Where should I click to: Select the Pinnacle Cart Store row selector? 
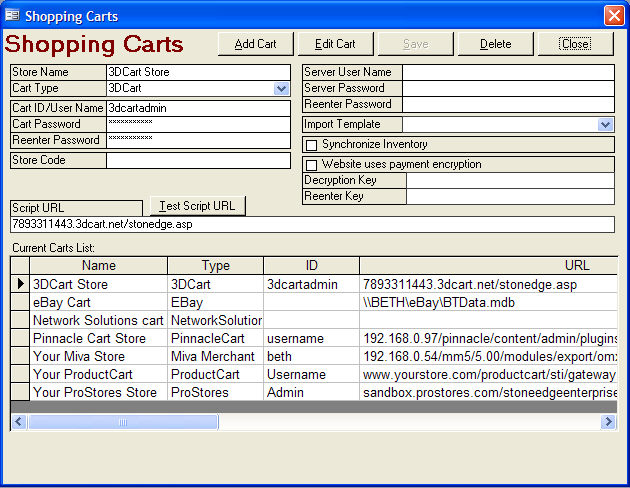coord(20,339)
